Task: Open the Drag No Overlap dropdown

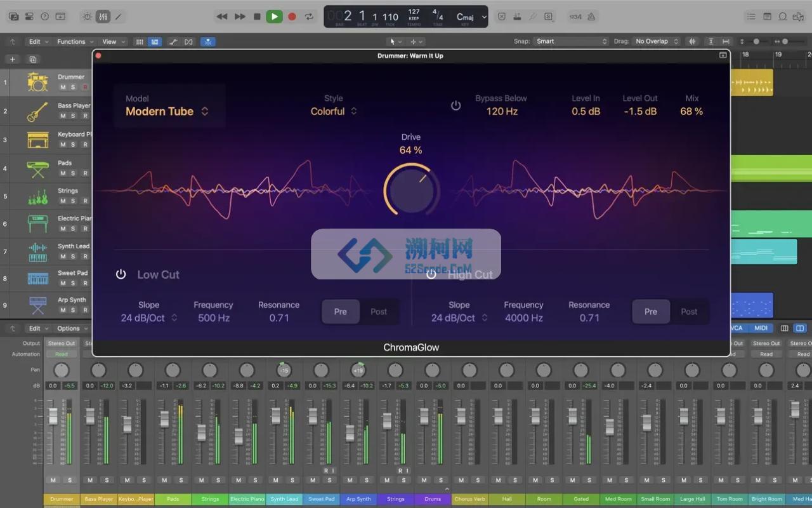Action: tap(656, 41)
